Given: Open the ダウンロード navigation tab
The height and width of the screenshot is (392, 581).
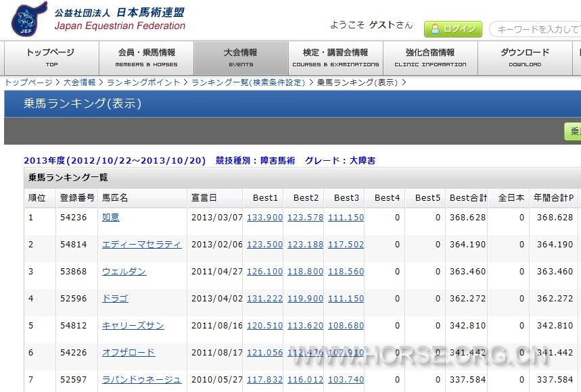Looking at the screenshot, I should 525,57.
